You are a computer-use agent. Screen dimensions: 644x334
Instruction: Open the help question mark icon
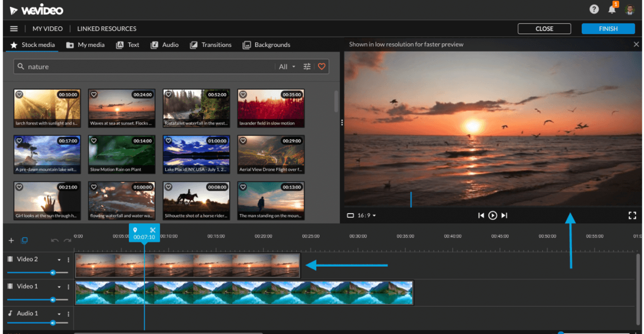click(x=594, y=9)
